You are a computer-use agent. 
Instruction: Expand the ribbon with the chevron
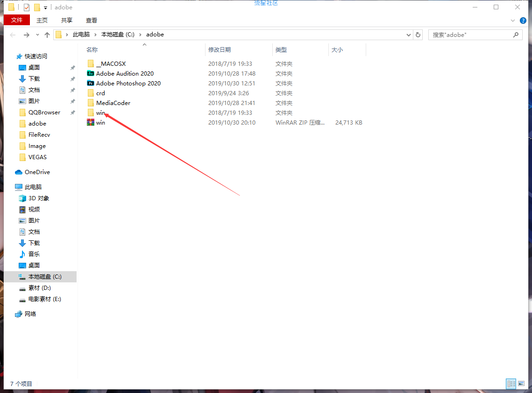point(513,21)
